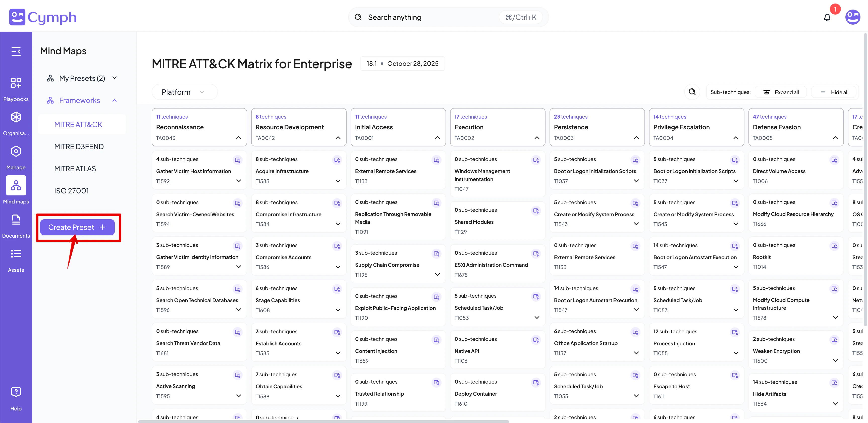Viewport: 868px width, 423px height.
Task: Expand My Presets (2) list
Action: pyautogui.click(x=115, y=78)
